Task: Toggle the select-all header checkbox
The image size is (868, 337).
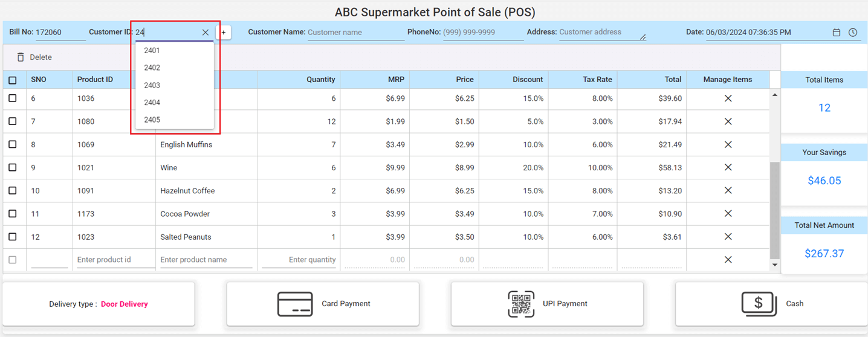Action: point(13,80)
